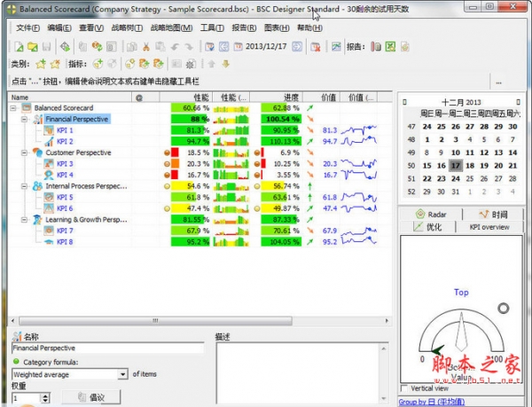532x407 pixels.
Task: Select the KPI 5 tree row
Action: [65, 198]
